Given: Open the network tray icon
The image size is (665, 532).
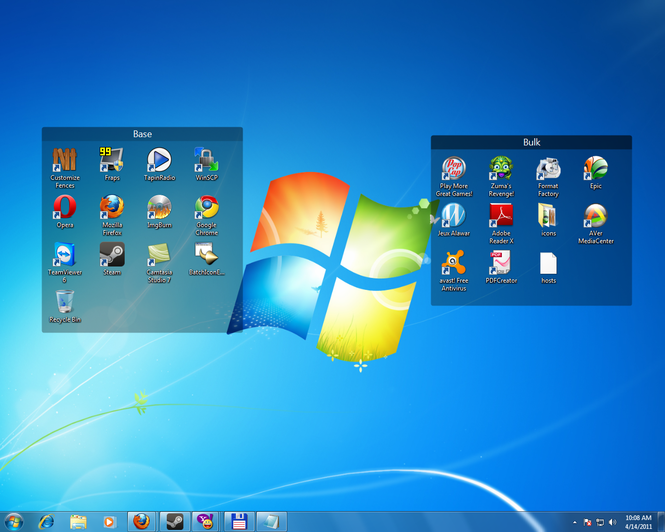Looking at the screenshot, I should (x=600, y=522).
